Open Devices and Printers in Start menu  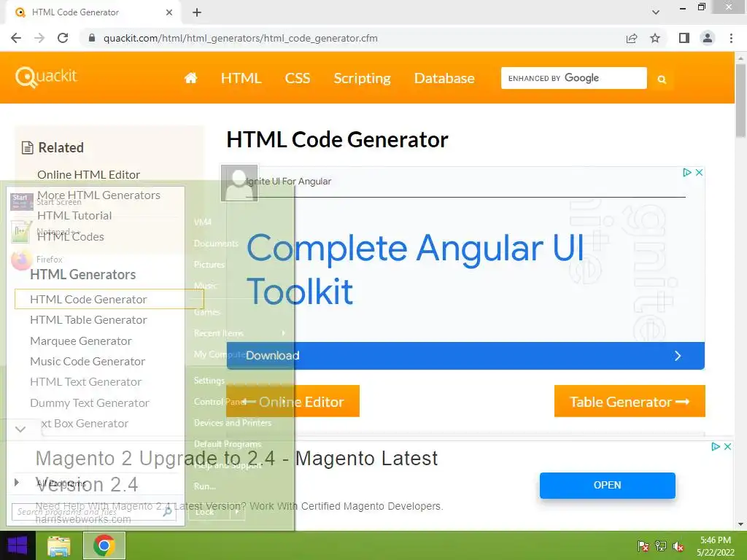(x=233, y=422)
